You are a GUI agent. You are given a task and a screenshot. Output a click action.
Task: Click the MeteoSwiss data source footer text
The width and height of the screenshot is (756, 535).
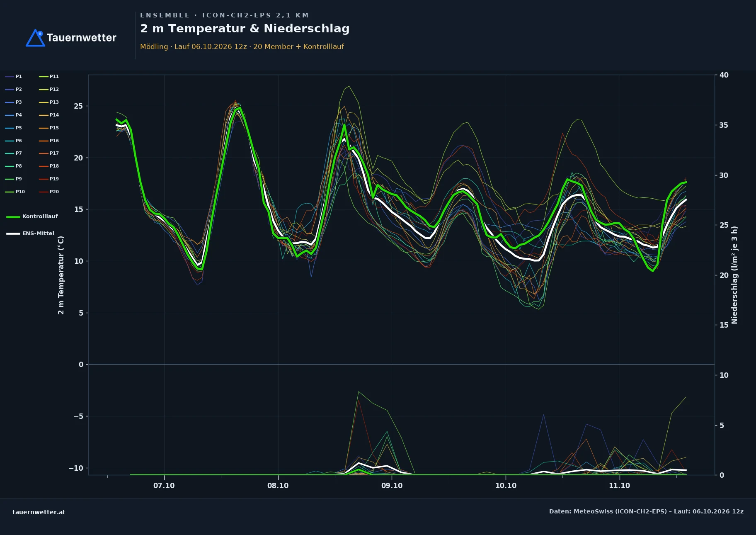pyautogui.click(x=646, y=511)
